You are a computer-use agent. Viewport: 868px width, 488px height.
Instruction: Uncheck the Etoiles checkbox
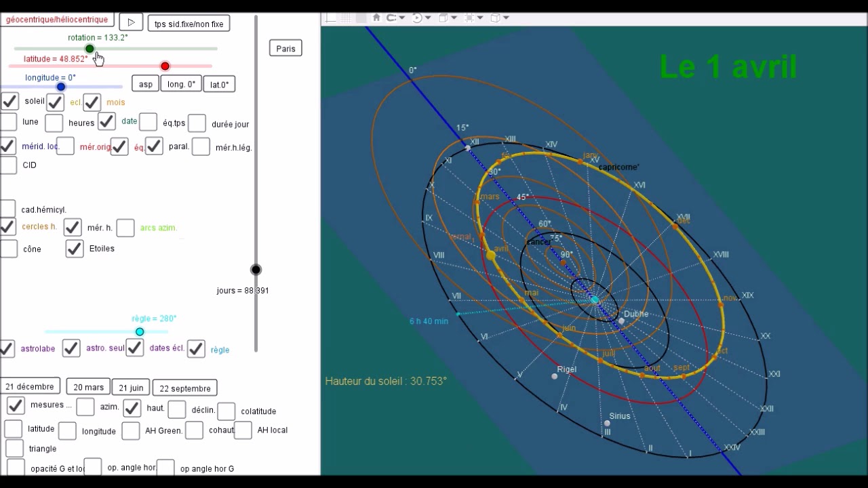[75, 249]
